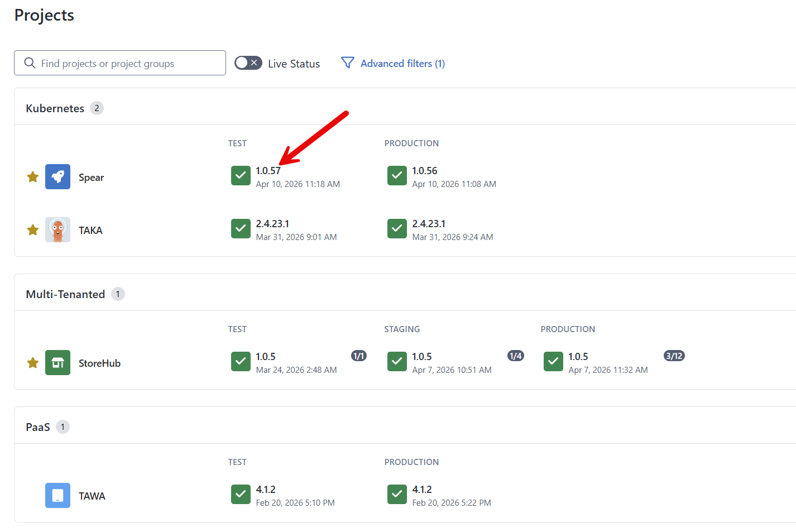Collapse the Multi-Tenanted project group
Viewport: 796px width, 532px height.
[65, 294]
